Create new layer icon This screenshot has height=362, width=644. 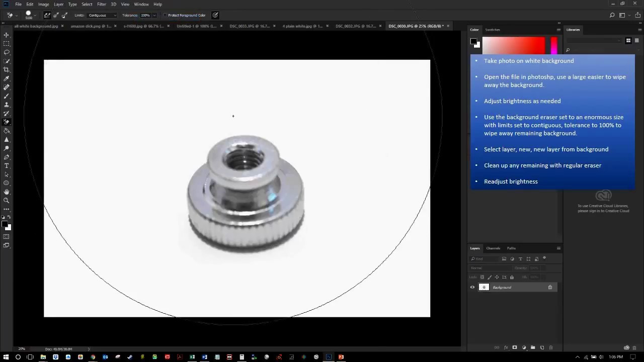click(542, 347)
